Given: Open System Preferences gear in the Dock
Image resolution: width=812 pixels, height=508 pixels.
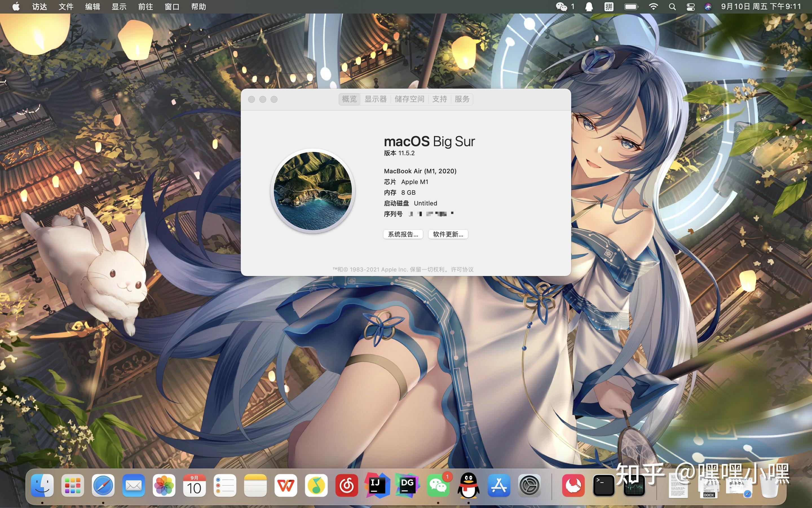Looking at the screenshot, I should pyautogui.click(x=529, y=485).
